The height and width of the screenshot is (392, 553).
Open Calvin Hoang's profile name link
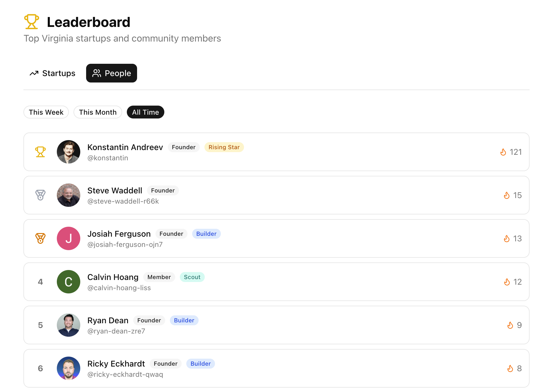(x=113, y=277)
